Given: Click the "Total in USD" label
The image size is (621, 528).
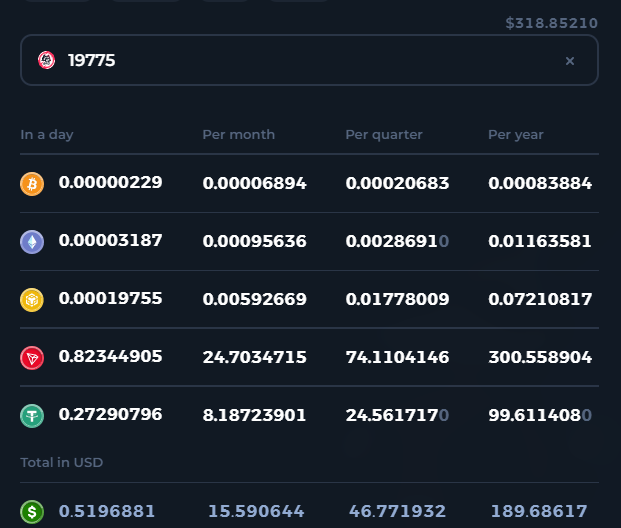Looking at the screenshot, I should pyautogui.click(x=61, y=462).
